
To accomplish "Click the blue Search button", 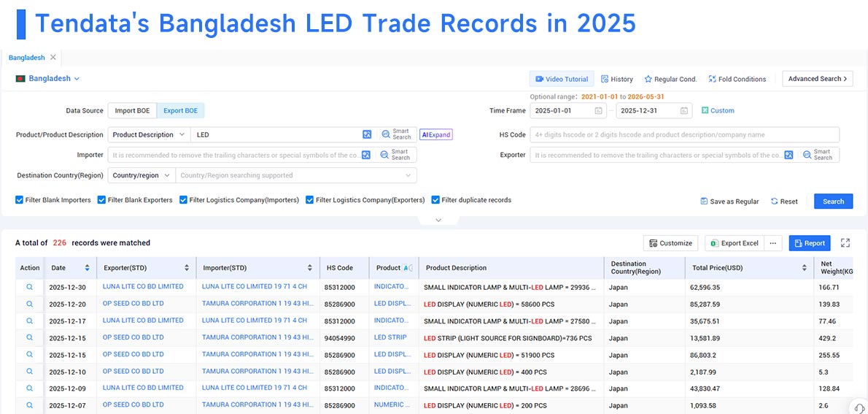I will click(833, 202).
